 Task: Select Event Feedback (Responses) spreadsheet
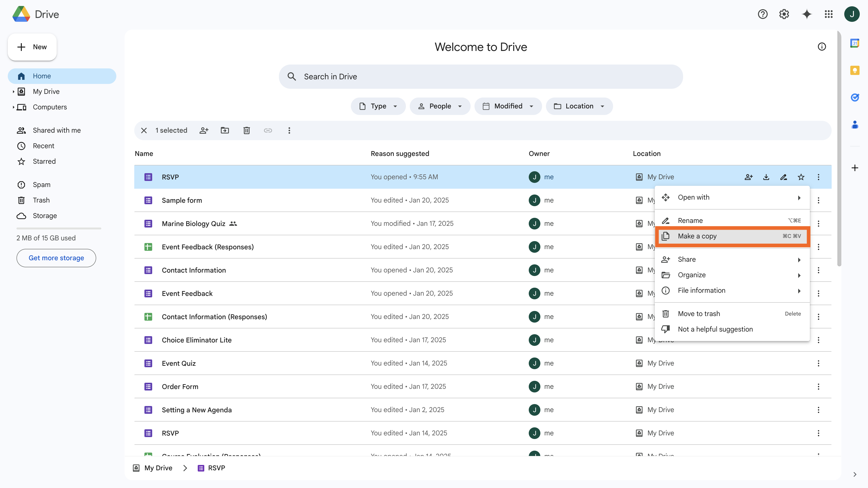(x=483, y=247)
